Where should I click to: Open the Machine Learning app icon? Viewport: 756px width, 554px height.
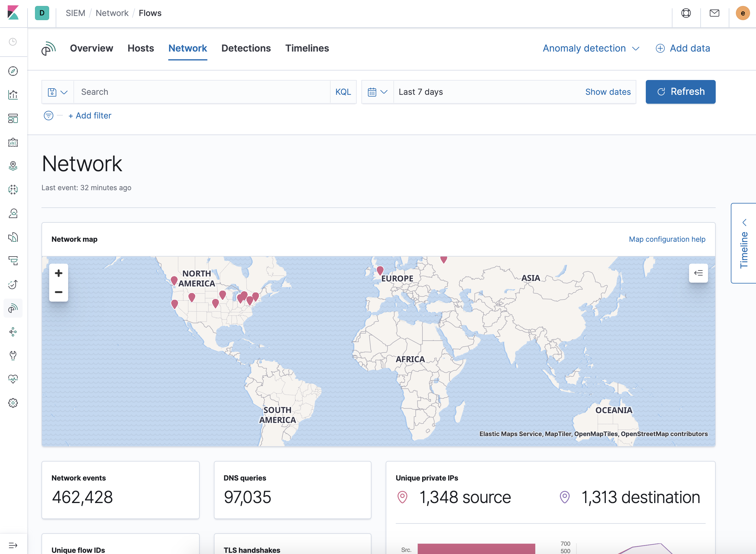pos(13,190)
